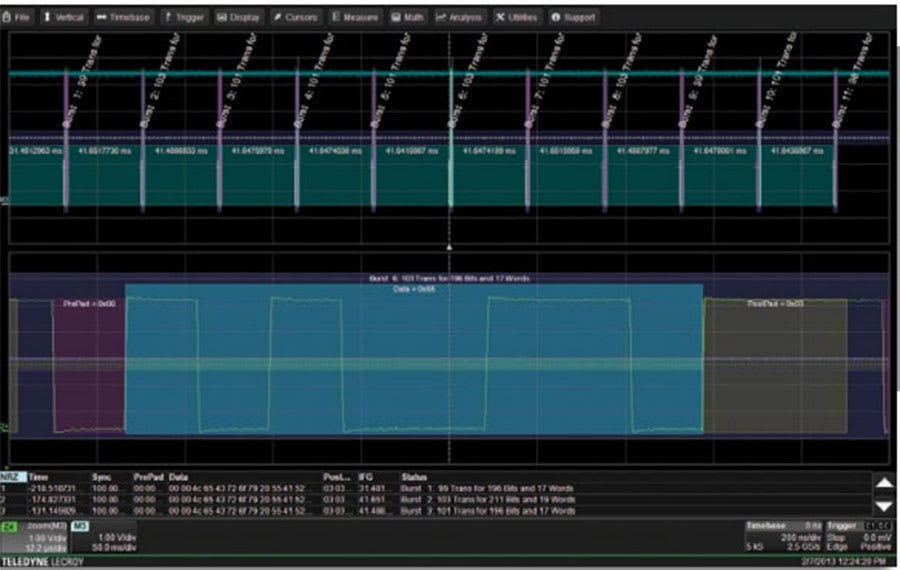Open the Display menu
Screen dimensions: 900x570
(238, 17)
